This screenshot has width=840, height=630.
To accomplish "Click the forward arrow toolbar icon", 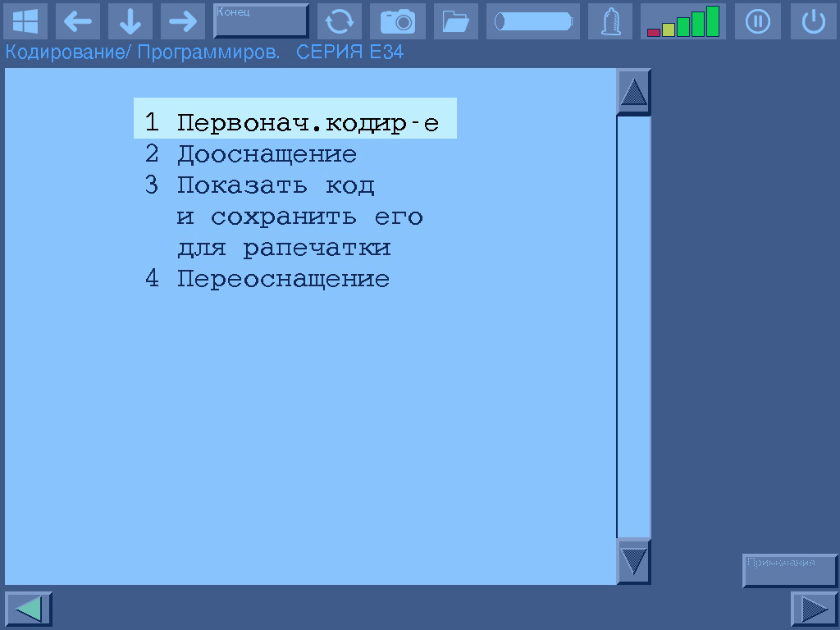I will pyautogui.click(x=181, y=21).
